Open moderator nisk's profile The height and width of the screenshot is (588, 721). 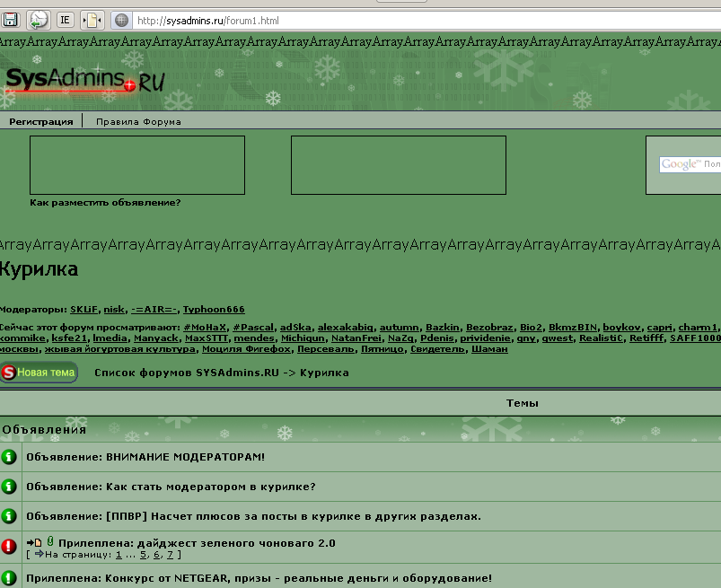click(114, 310)
